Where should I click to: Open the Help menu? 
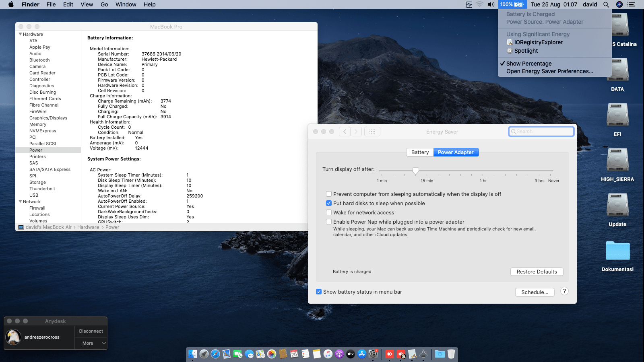pos(149,4)
